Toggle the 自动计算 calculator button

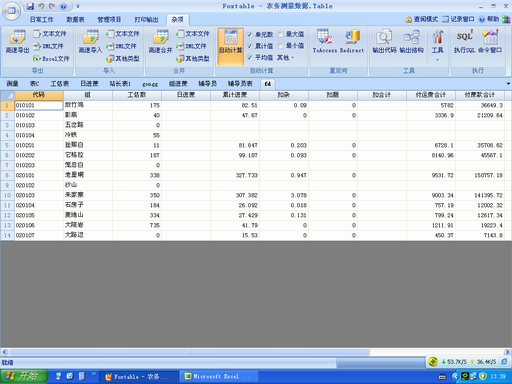(x=231, y=46)
